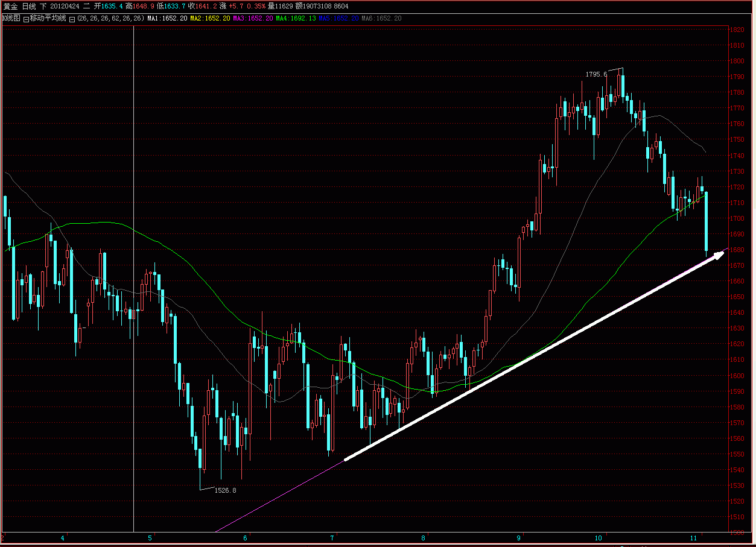Open the 移动平均线 indicator name
Screen dimensions: 756x547
click(x=48, y=18)
